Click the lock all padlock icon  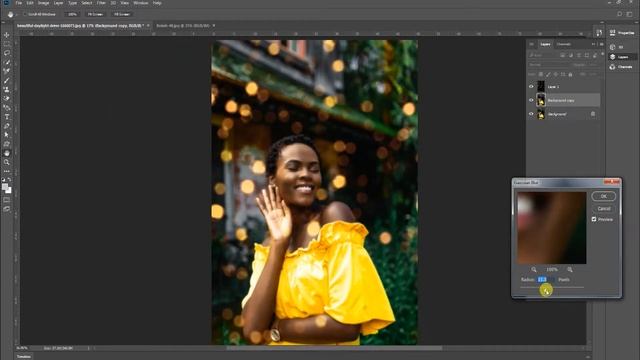pos(570,74)
